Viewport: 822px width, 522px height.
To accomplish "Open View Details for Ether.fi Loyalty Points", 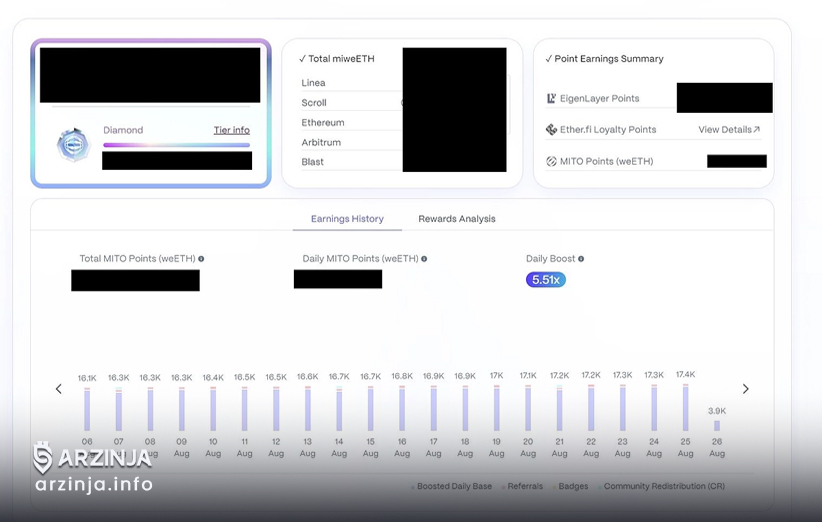I will coord(729,129).
